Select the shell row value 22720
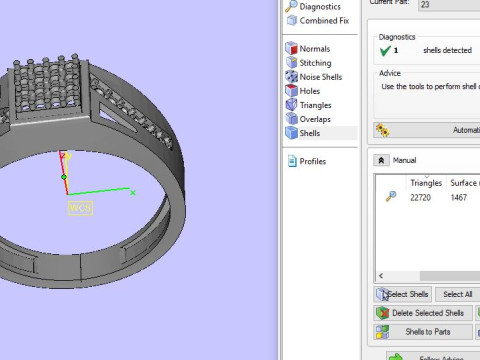The width and height of the screenshot is (480, 360). coord(420,197)
